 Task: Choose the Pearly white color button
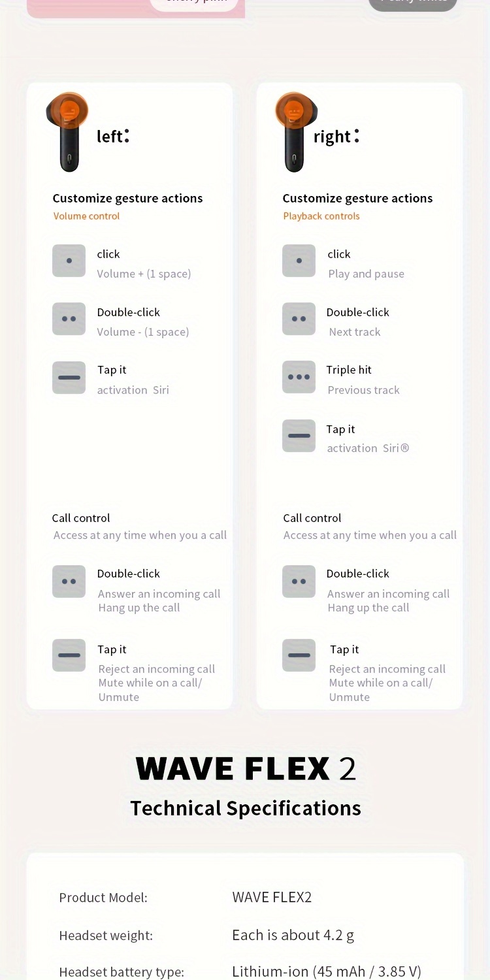[x=412, y=3]
